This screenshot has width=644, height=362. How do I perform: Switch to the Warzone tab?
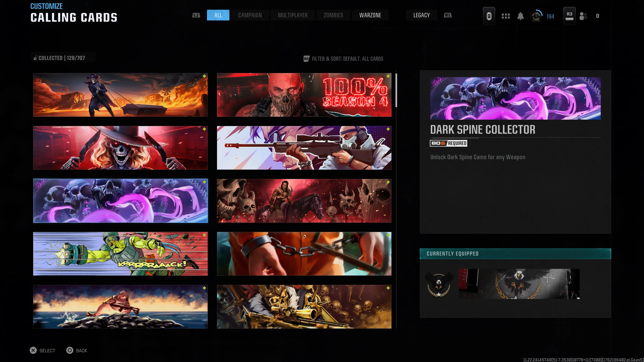(370, 15)
